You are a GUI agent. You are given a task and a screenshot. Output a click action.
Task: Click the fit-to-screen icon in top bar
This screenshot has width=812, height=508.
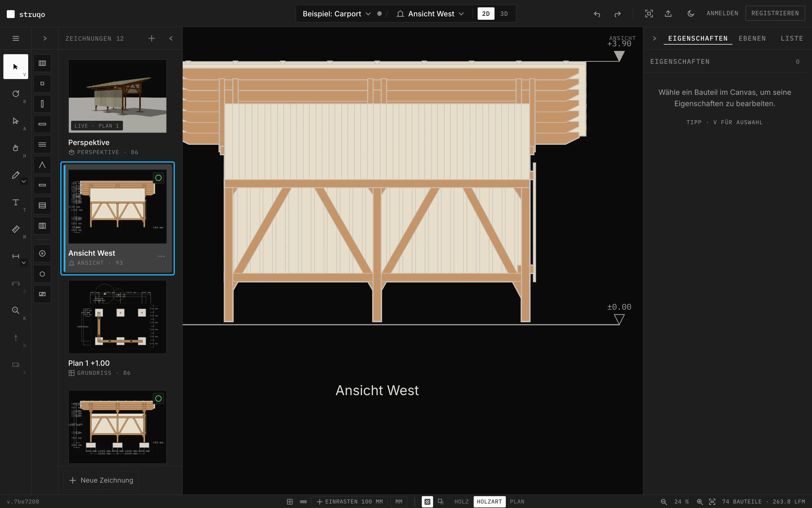tap(649, 14)
